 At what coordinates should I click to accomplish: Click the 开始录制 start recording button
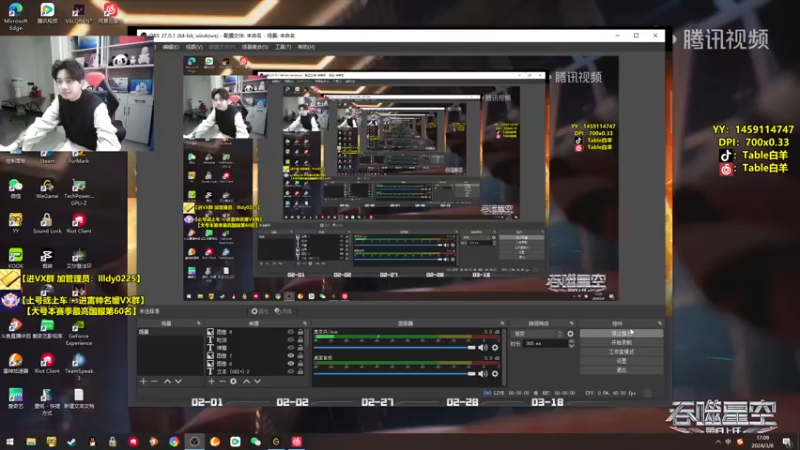click(x=621, y=342)
